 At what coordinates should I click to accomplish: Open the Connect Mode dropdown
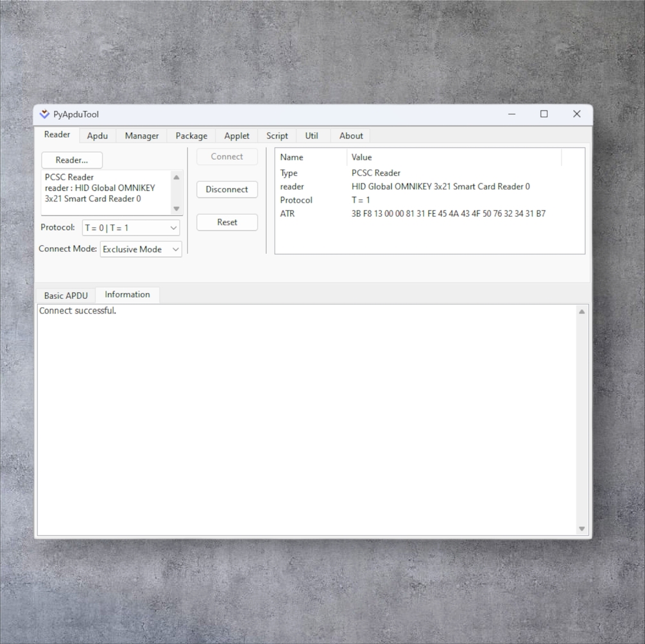pyautogui.click(x=141, y=250)
